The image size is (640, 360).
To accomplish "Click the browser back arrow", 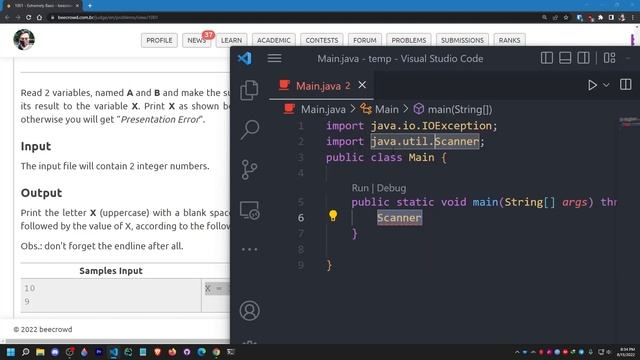I will coord(7,18).
